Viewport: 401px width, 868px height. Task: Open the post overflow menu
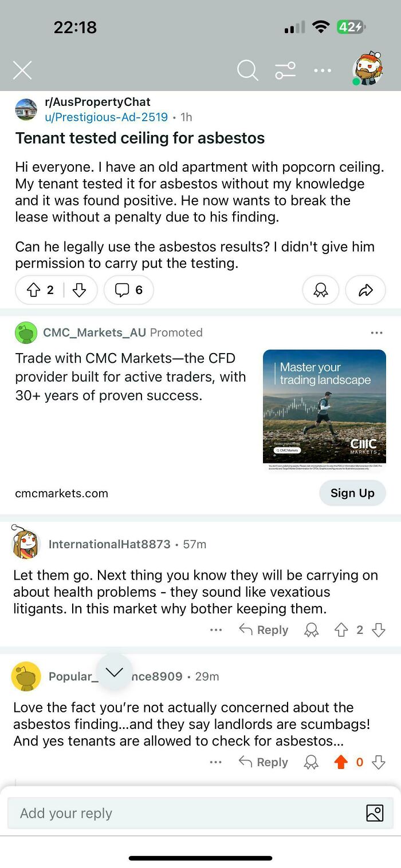click(x=323, y=70)
